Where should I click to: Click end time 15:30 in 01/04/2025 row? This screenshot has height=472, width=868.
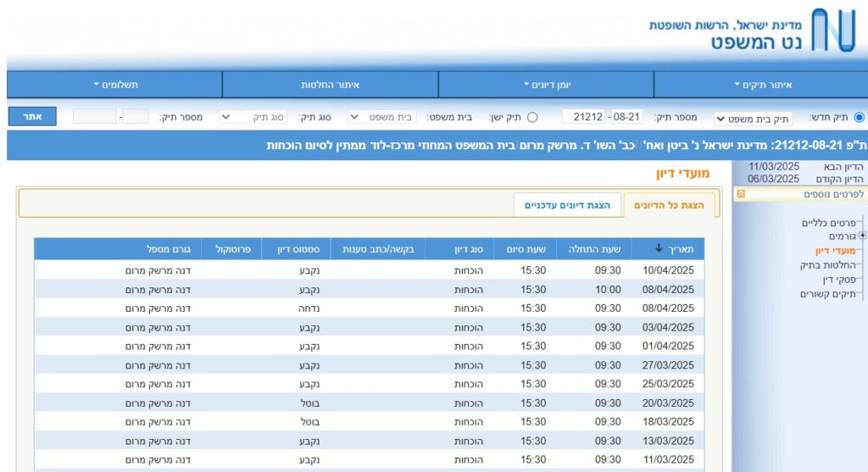tap(533, 347)
